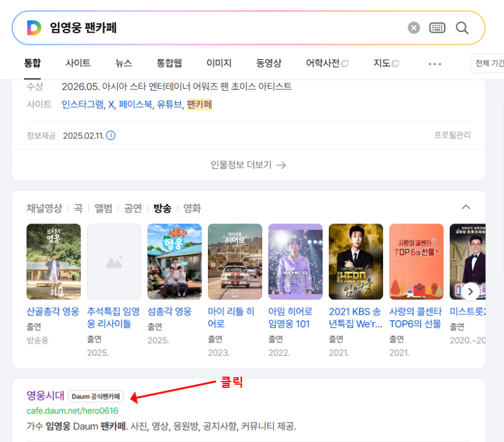Clear the search query with the X icon

[414, 28]
